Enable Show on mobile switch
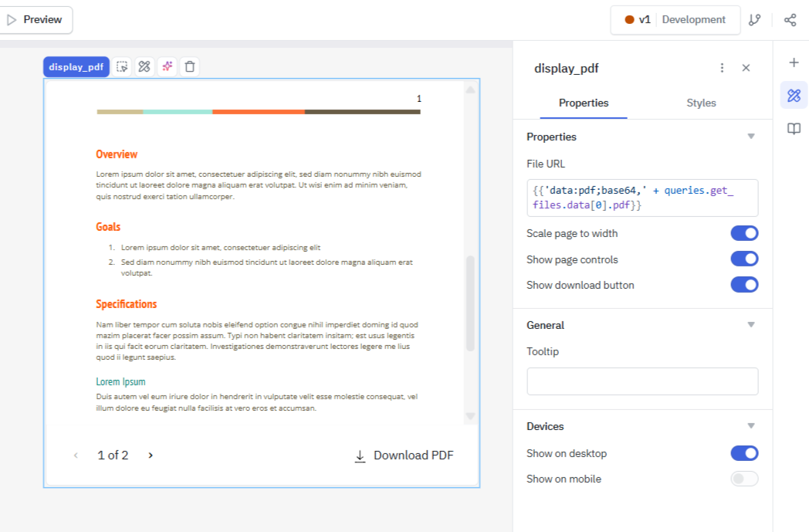The width and height of the screenshot is (809, 532). point(744,479)
